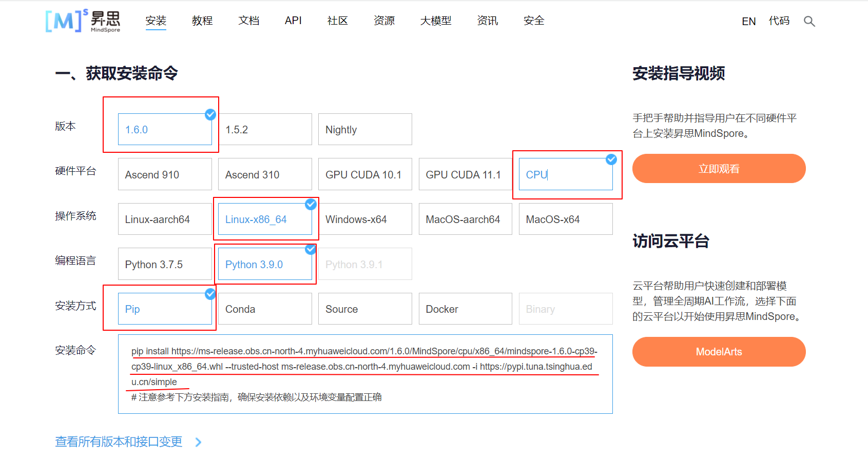Choose GPU CUDA 11.1 platform
Image resolution: width=868 pixels, height=462 pixels.
[465, 174]
